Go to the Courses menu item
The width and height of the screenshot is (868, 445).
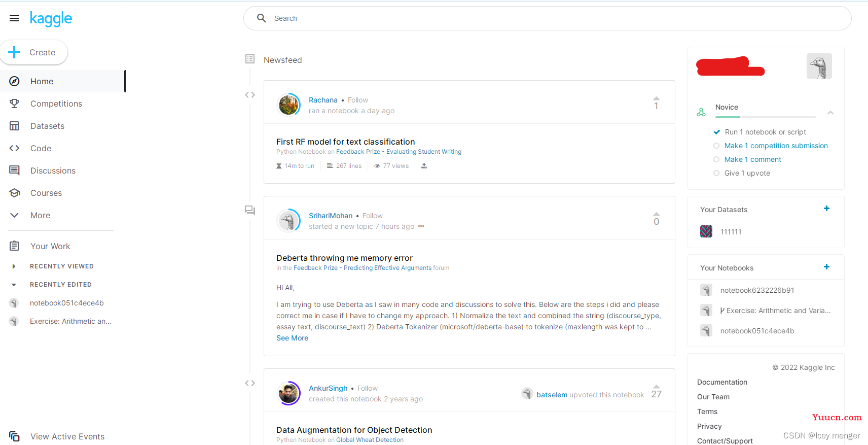62,193
